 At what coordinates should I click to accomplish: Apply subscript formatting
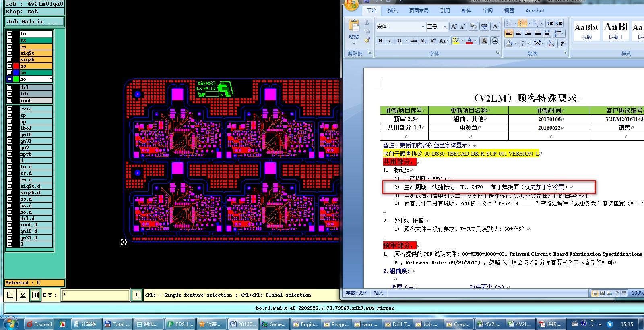(x=423, y=41)
